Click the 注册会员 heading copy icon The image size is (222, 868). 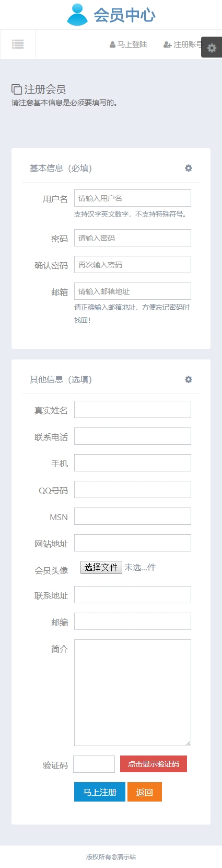coord(17,89)
